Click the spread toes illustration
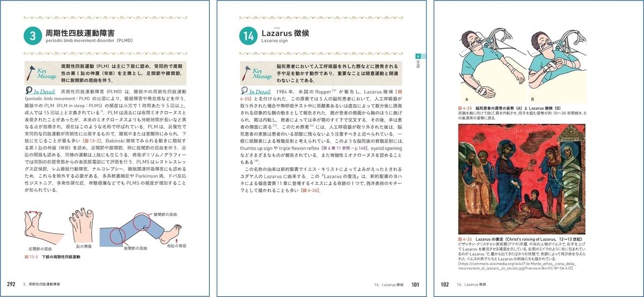The height and width of the screenshot is (297, 644). click(82, 224)
